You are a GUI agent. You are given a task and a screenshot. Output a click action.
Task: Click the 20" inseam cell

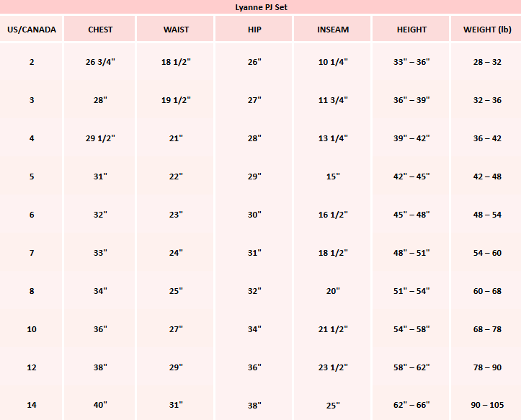tap(333, 291)
